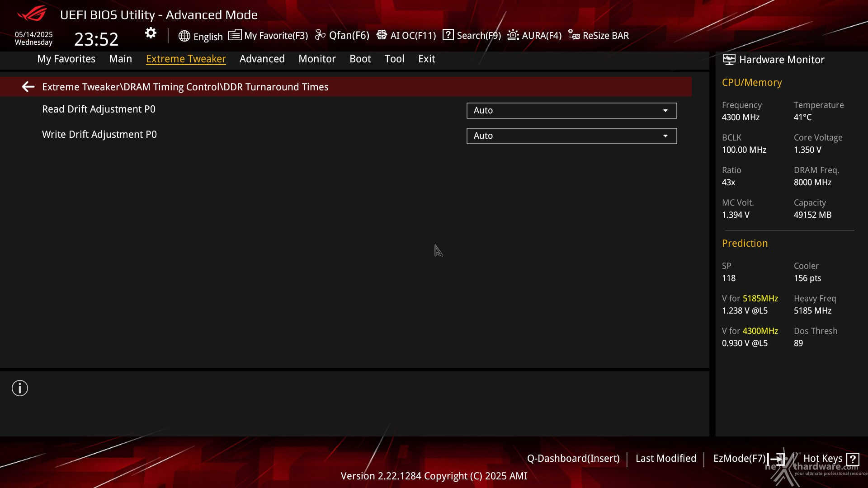
Task: Click the EzMode exit arrow icon
Action: 776,459
